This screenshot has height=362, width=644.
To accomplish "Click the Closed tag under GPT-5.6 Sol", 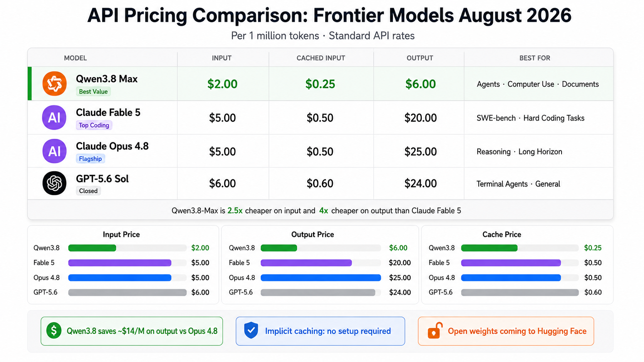I will [x=88, y=191].
